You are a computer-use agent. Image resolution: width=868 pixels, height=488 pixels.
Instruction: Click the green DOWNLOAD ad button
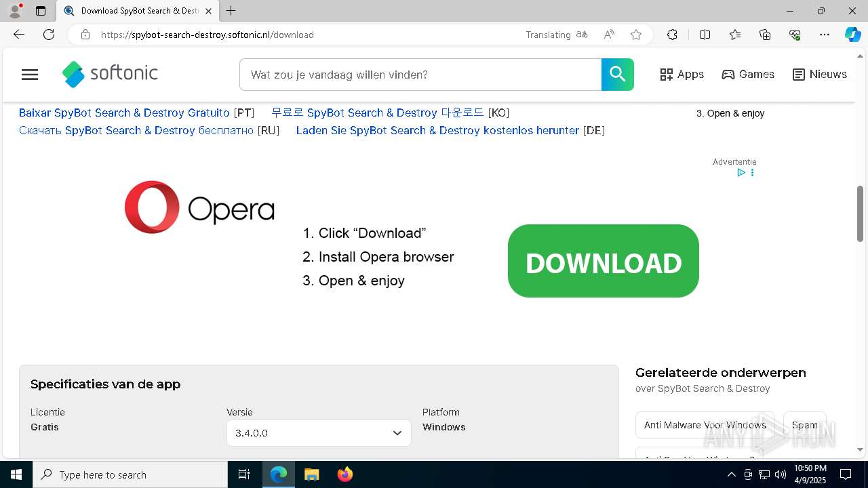(604, 261)
